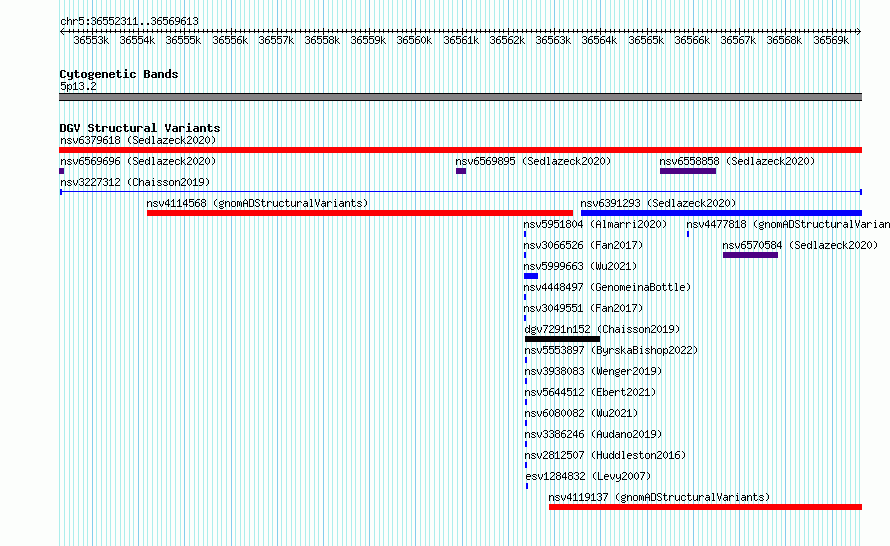Open nsv5999663 (Wu2021) label

[580, 266]
